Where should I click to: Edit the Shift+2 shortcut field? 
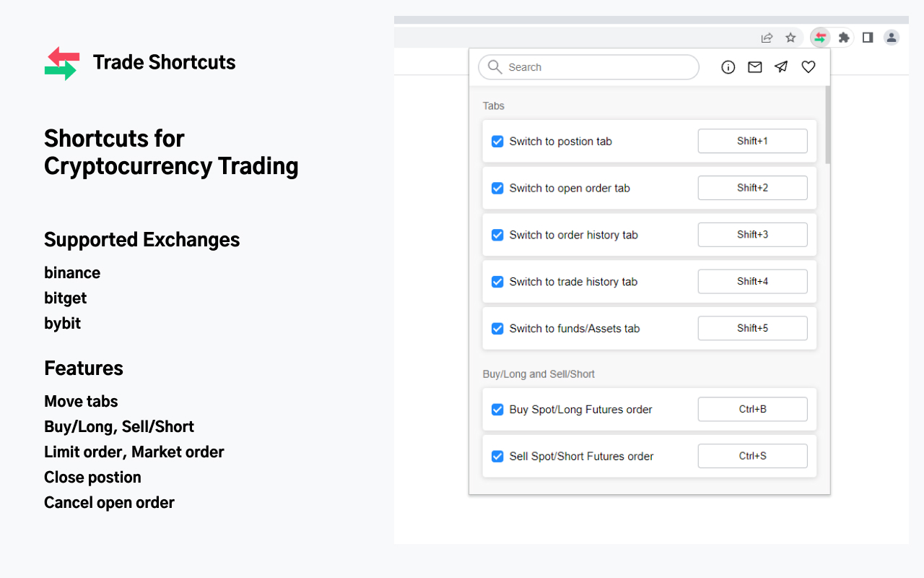point(752,188)
